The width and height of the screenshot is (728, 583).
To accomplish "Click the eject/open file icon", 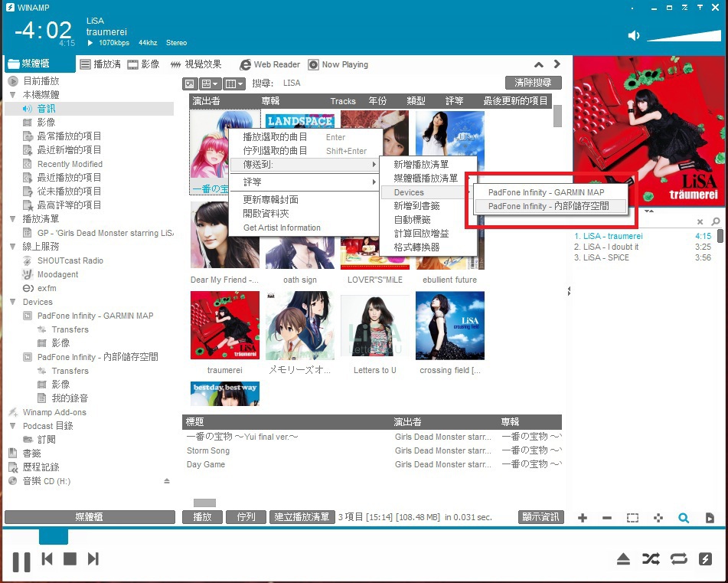I will pyautogui.click(x=623, y=558).
